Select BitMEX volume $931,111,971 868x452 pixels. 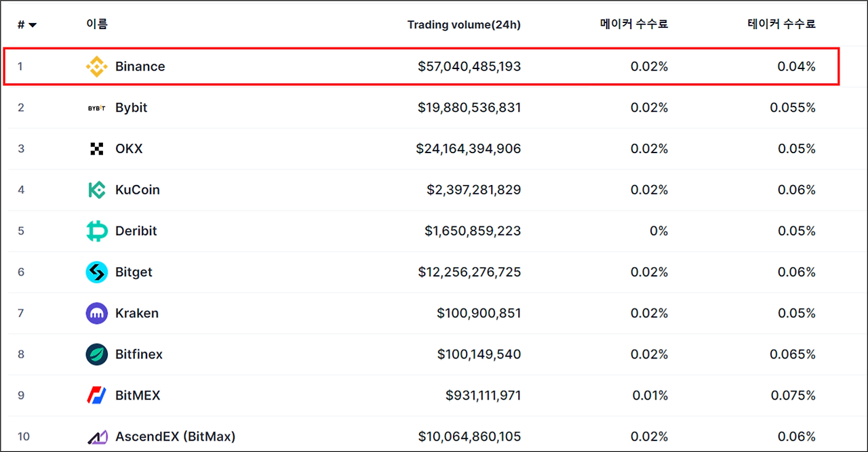484,396
